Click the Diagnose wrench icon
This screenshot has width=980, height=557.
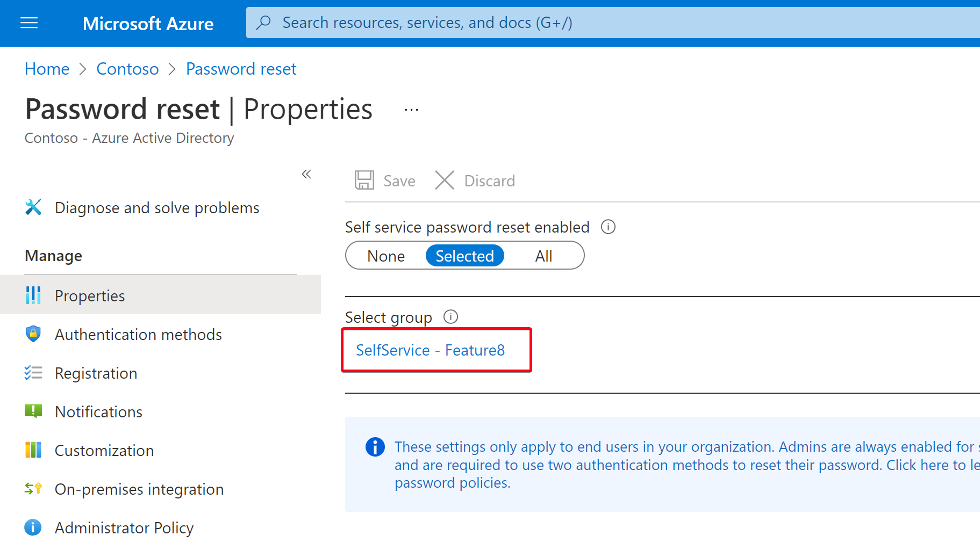[33, 207]
